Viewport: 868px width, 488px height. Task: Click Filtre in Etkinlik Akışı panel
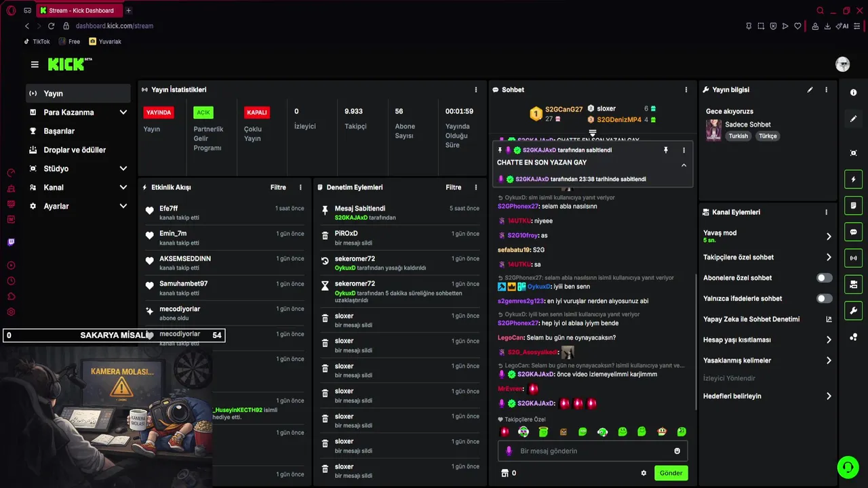click(x=278, y=187)
